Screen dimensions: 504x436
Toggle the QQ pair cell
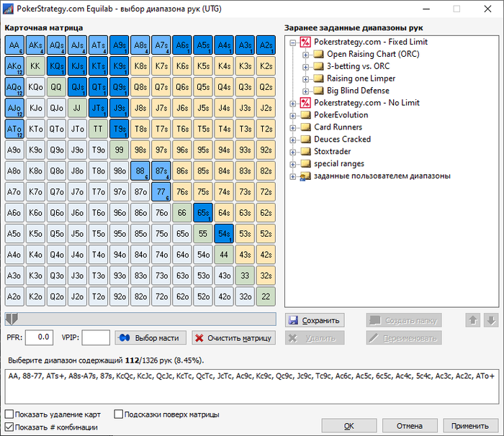pos(56,87)
